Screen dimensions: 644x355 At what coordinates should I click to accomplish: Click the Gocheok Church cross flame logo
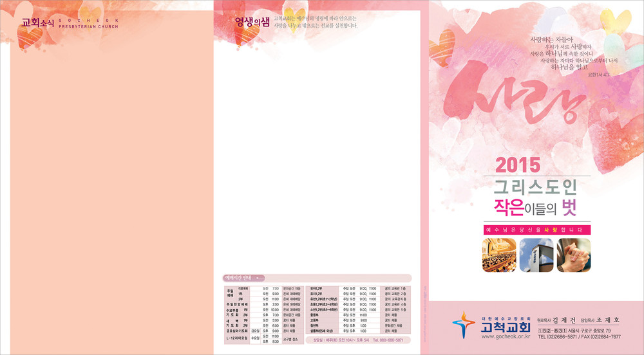tap(463, 324)
